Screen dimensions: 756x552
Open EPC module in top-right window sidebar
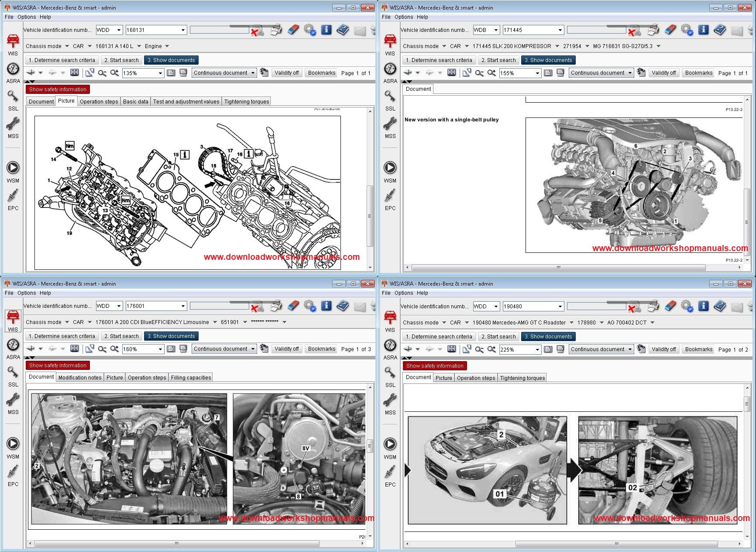390,200
